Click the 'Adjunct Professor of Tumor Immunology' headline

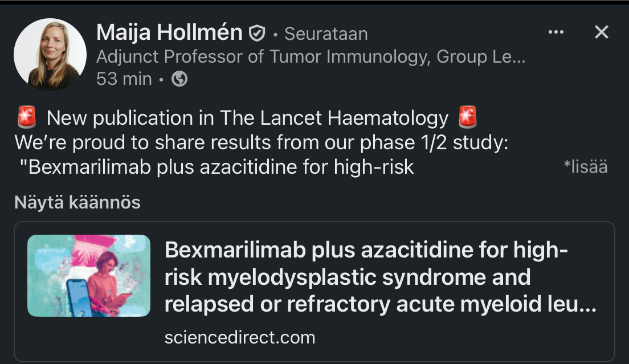tap(311, 56)
